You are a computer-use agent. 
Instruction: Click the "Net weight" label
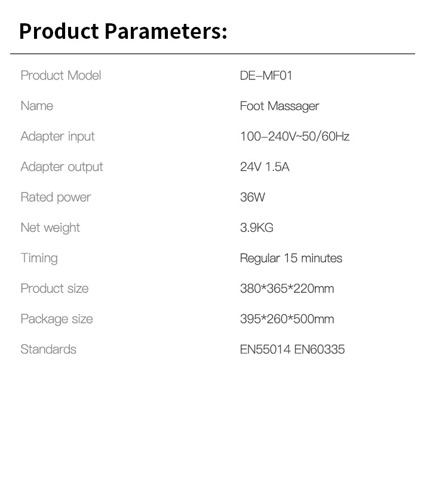(50, 228)
